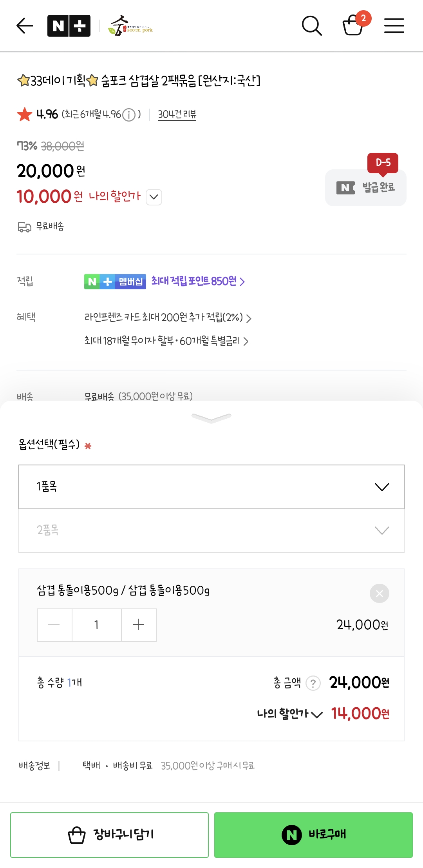Open the 2품목 option dropdown
423x868 pixels.
[x=211, y=530]
